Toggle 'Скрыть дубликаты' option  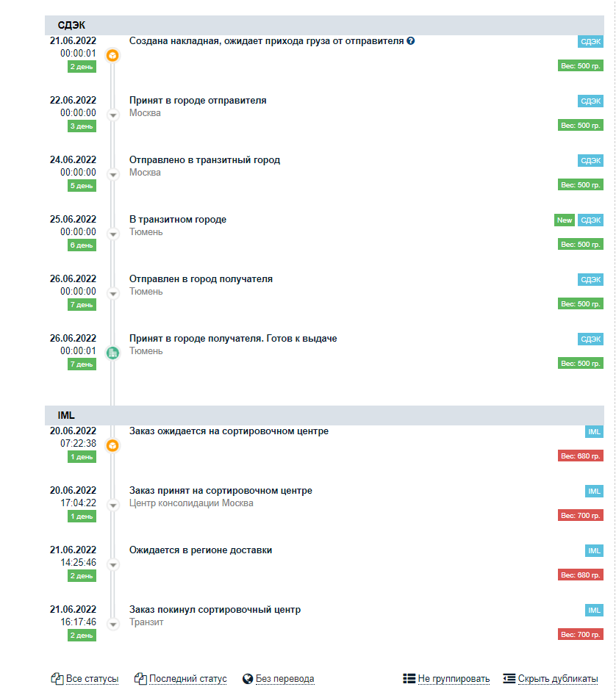click(558, 679)
